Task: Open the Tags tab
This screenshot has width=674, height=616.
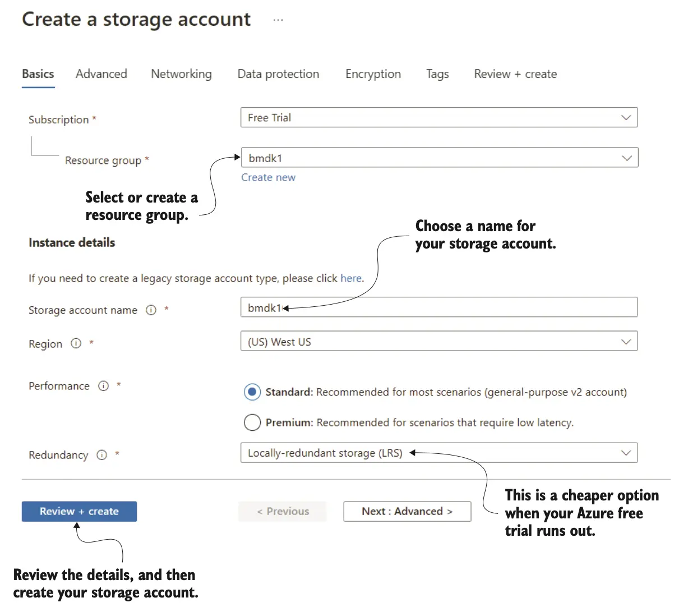Action: 437,74
